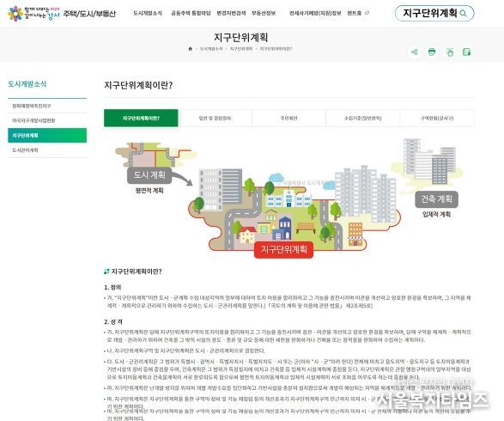
Task: Open 도시관리계획 in the sidebar
Action: coord(47,150)
